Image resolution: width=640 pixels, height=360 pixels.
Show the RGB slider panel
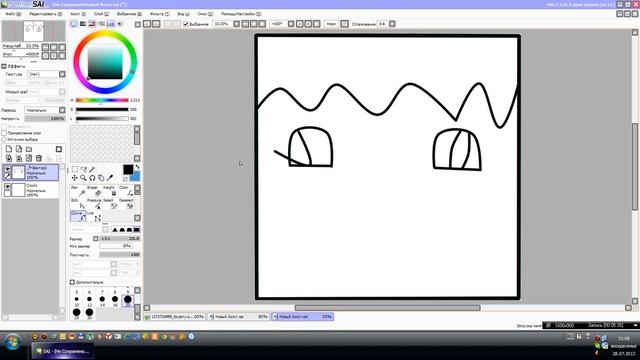point(83,24)
